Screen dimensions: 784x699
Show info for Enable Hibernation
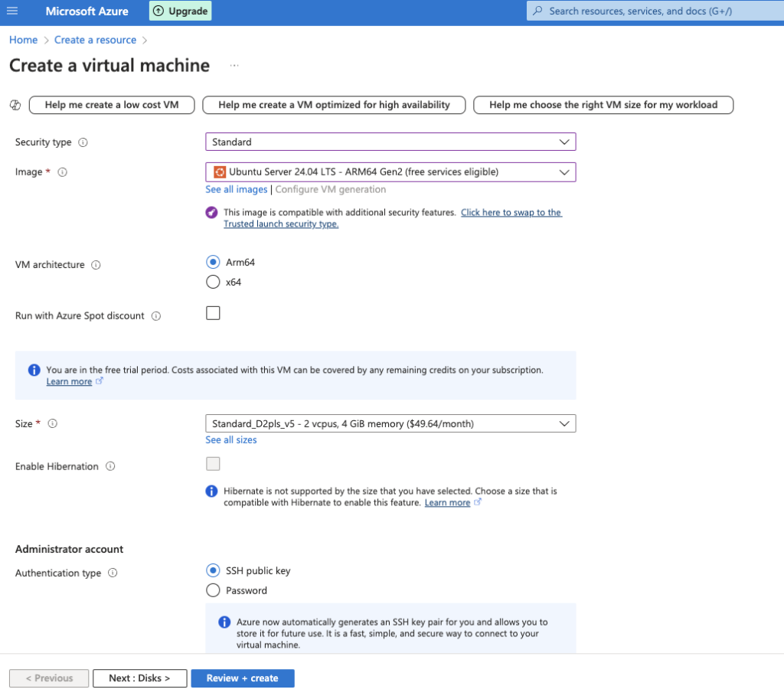[x=110, y=466]
